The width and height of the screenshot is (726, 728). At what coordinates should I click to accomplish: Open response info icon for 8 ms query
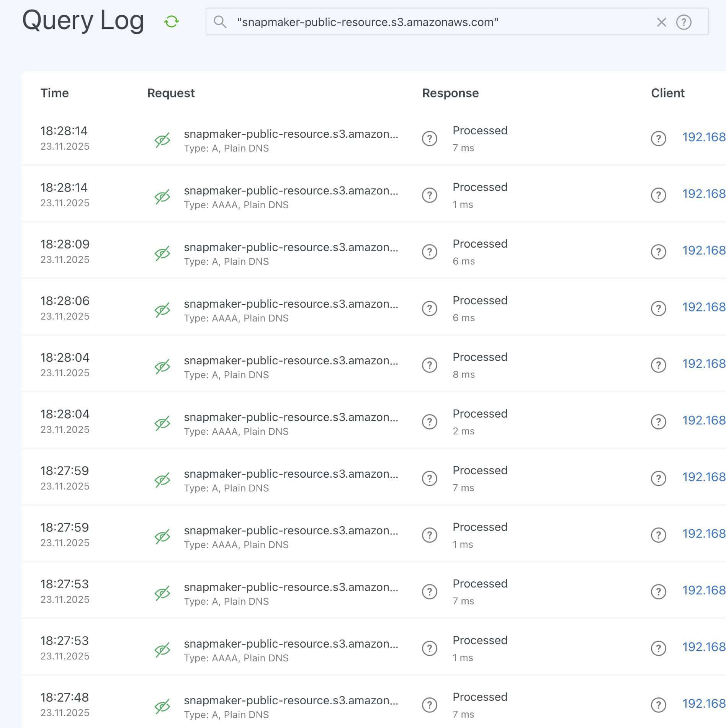(429, 365)
